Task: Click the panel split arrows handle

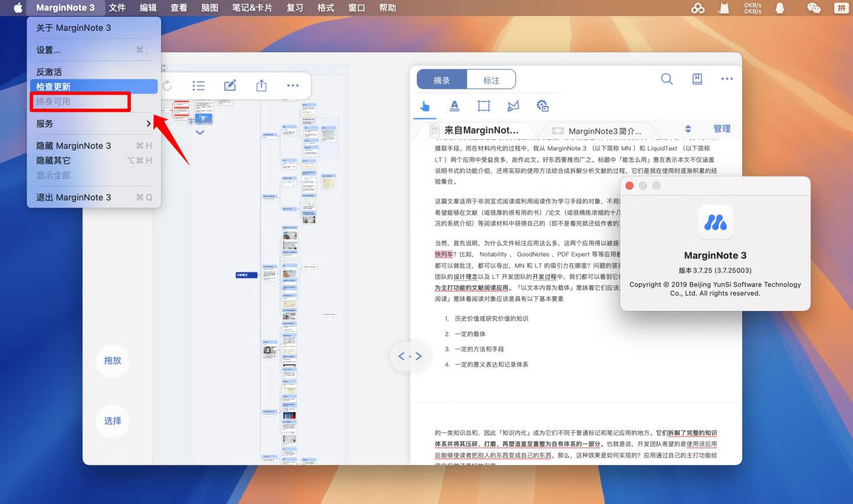Action: point(410,357)
